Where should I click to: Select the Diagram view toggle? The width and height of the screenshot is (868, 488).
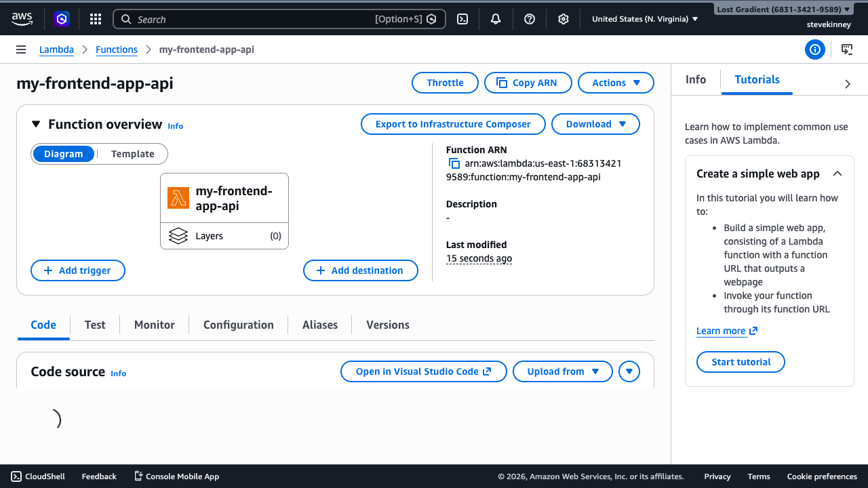tap(64, 154)
